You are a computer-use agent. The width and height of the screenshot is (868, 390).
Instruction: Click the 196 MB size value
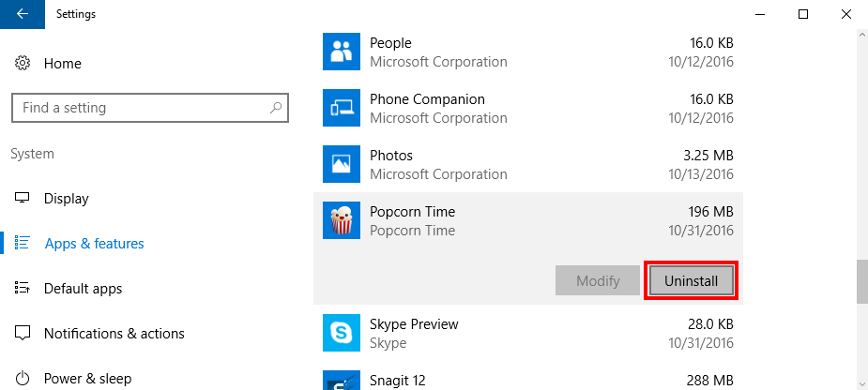pyautogui.click(x=710, y=211)
